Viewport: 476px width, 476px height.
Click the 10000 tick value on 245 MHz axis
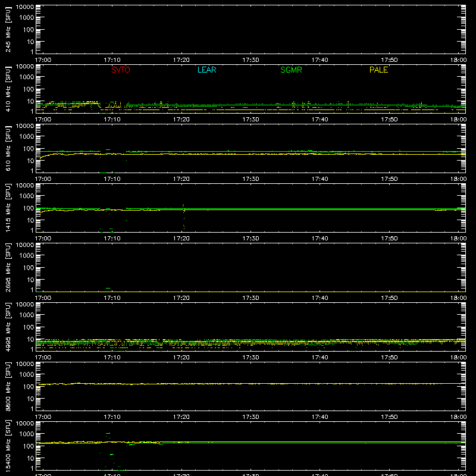pyautogui.click(x=25, y=7)
